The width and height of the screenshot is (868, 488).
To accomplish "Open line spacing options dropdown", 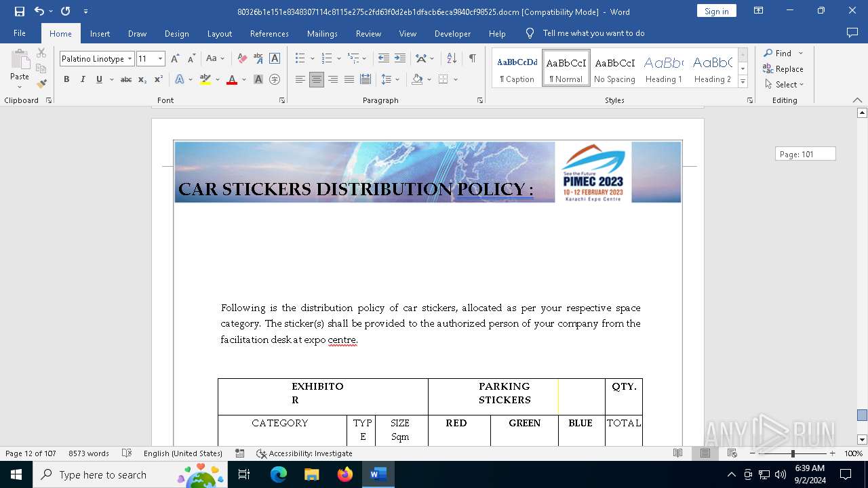I will click(x=397, y=79).
